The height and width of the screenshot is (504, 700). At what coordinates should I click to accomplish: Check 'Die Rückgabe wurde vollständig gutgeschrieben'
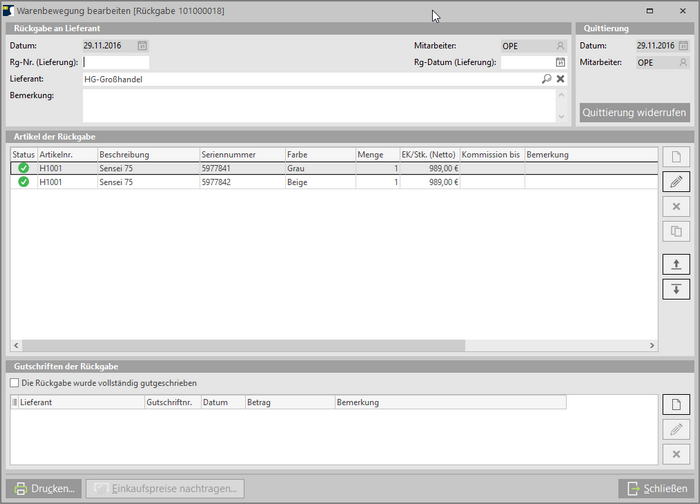pyautogui.click(x=14, y=383)
